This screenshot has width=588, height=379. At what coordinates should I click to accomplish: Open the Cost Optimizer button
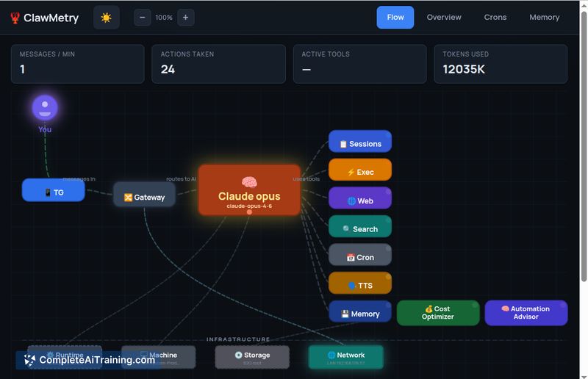[437, 313]
